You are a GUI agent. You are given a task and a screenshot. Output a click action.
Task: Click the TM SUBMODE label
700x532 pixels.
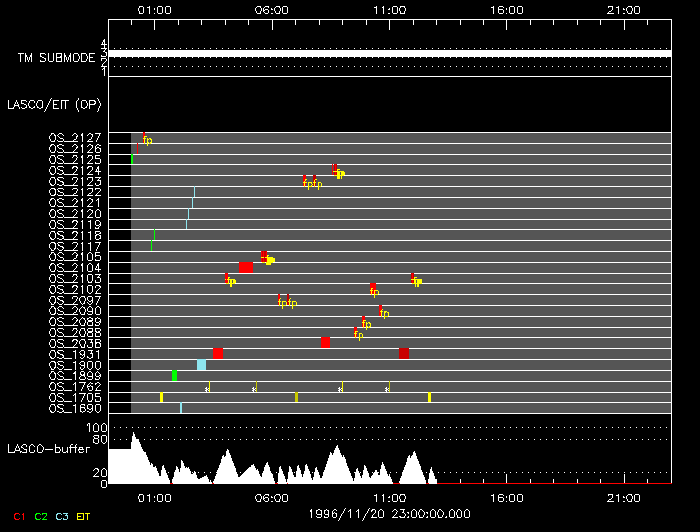coord(56,59)
